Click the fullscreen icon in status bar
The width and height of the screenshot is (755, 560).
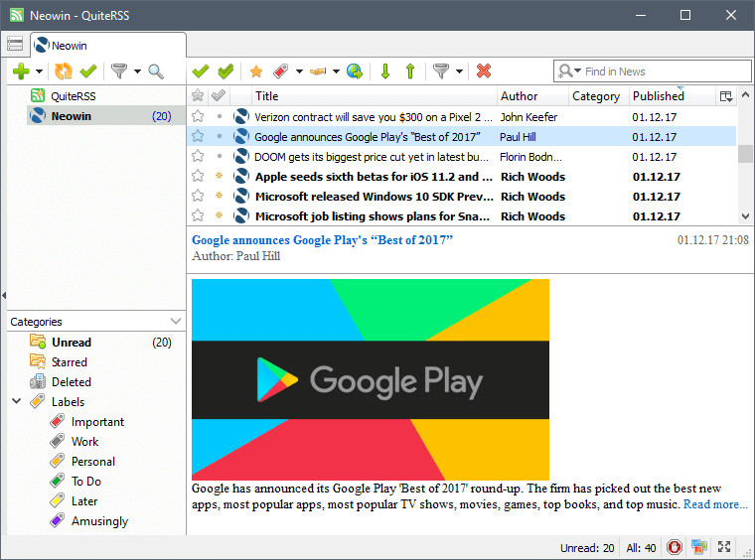click(x=724, y=547)
